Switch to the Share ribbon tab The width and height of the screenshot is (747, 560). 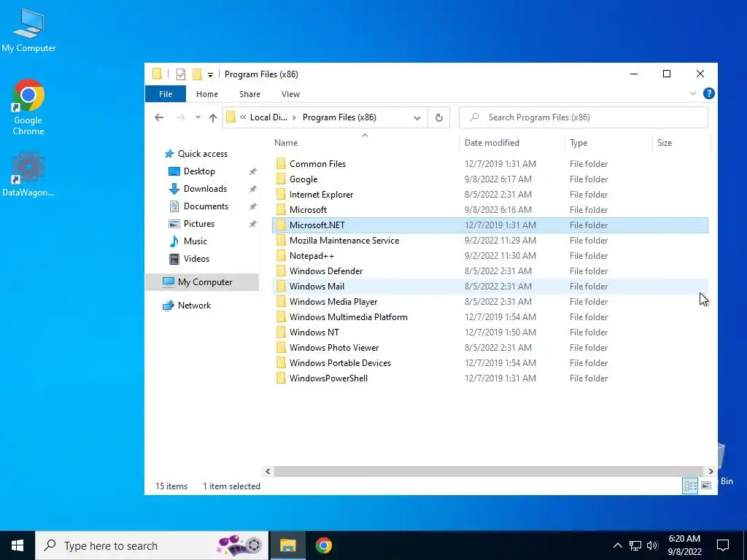pos(249,94)
